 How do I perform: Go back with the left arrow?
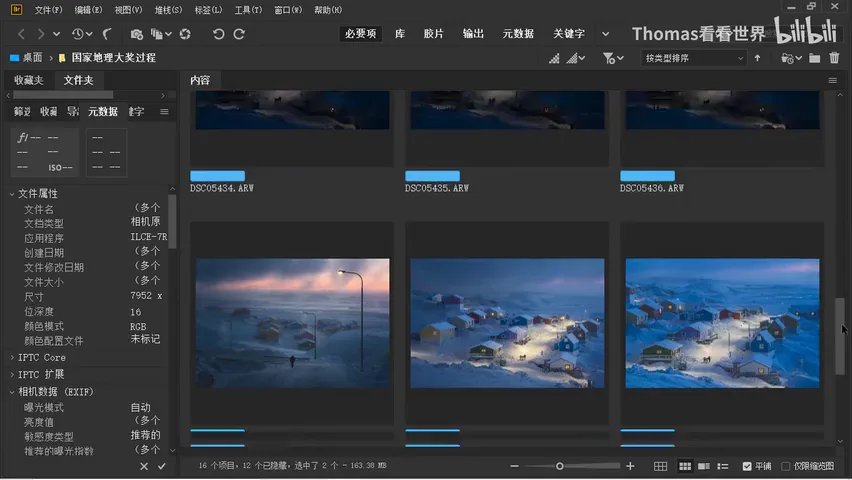[21, 34]
